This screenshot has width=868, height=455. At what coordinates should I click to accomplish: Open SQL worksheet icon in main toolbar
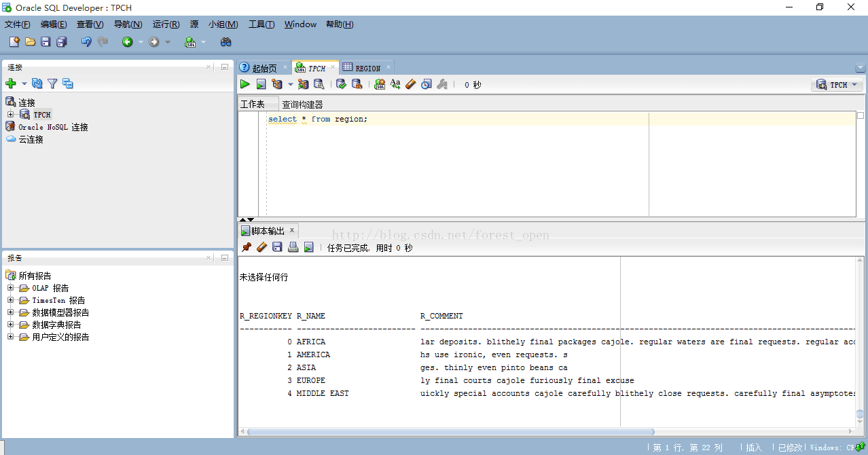[x=190, y=42]
